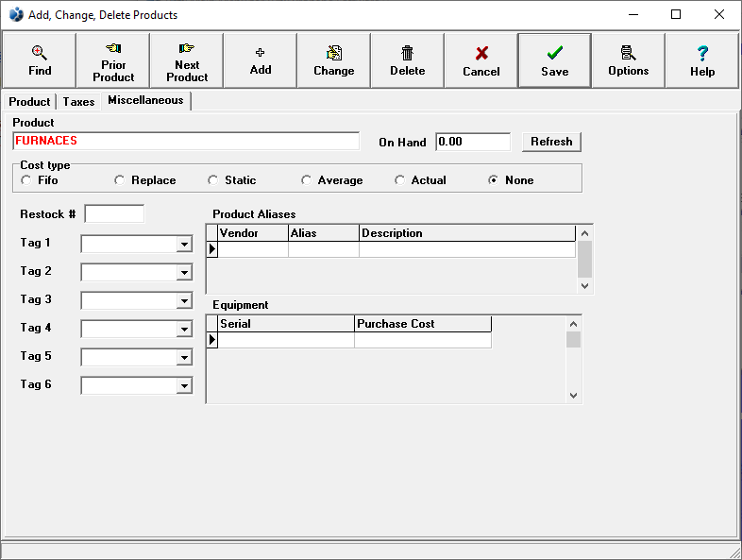
Task: Open the Taxes tab
Action: (x=78, y=102)
